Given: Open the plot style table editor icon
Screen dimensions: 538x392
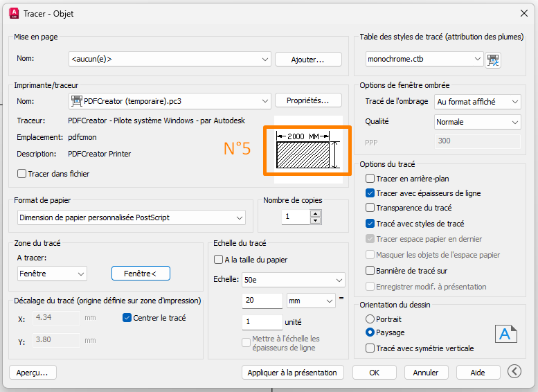Looking at the screenshot, I should click(x=493, y=60).
